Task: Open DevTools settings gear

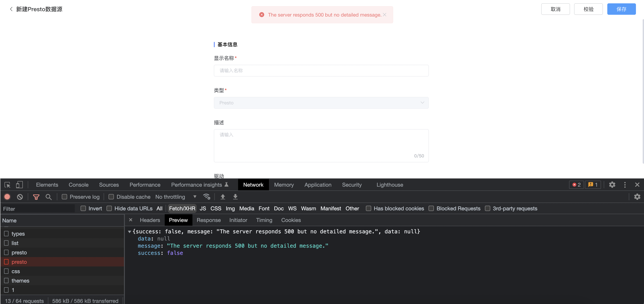Action: click(612, 185)
